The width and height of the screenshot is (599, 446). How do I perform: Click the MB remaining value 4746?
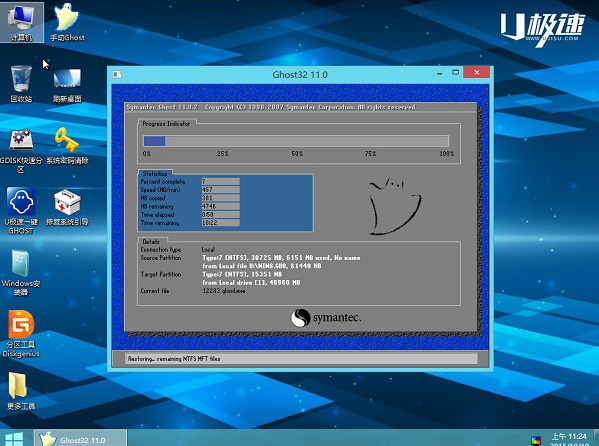click(x=220, y=206)
